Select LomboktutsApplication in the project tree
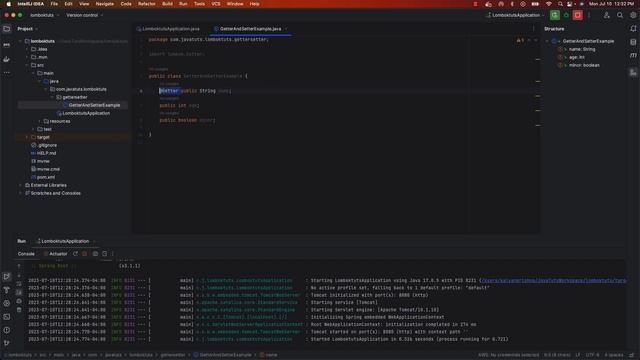Screen dimensions: 640x360 [86, 113]
